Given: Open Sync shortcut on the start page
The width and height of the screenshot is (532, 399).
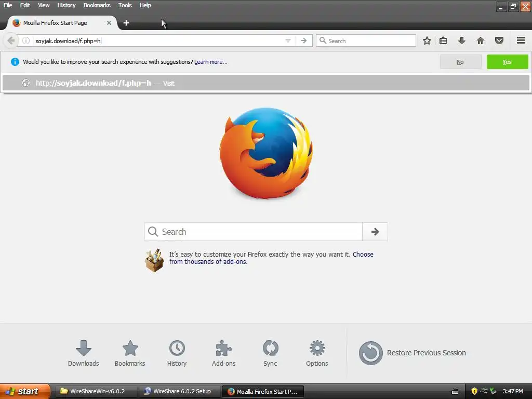Looking at the screenshot, I should 270,353.
